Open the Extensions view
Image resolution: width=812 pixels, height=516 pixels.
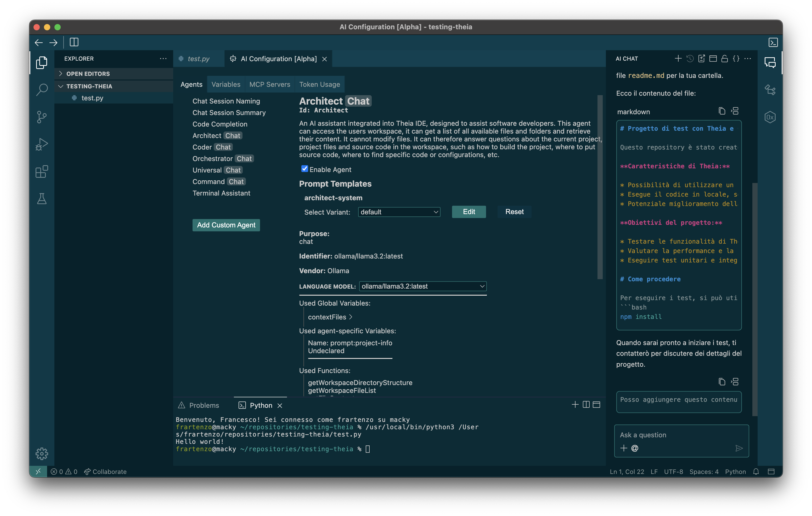[42, 171]
